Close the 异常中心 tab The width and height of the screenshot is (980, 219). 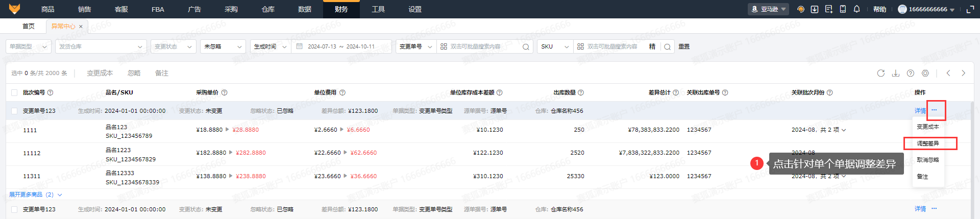pyautogui.click(x=81, y=27)
